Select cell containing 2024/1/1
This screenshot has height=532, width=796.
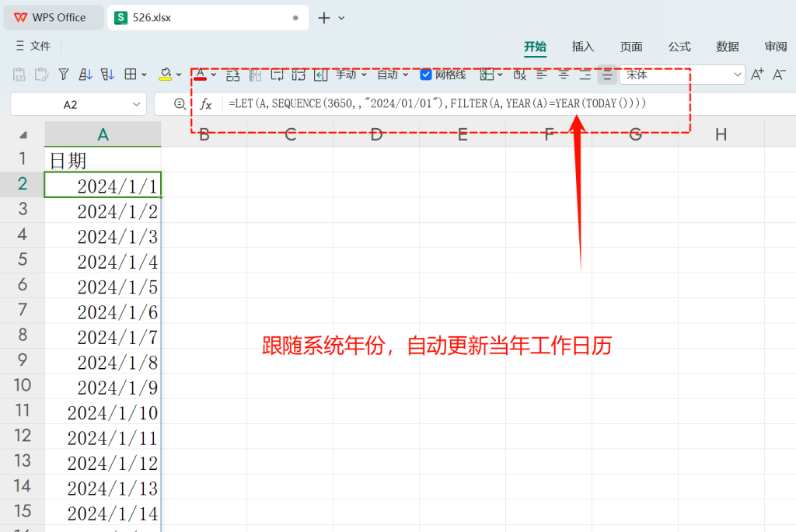(x=103, y=185)
